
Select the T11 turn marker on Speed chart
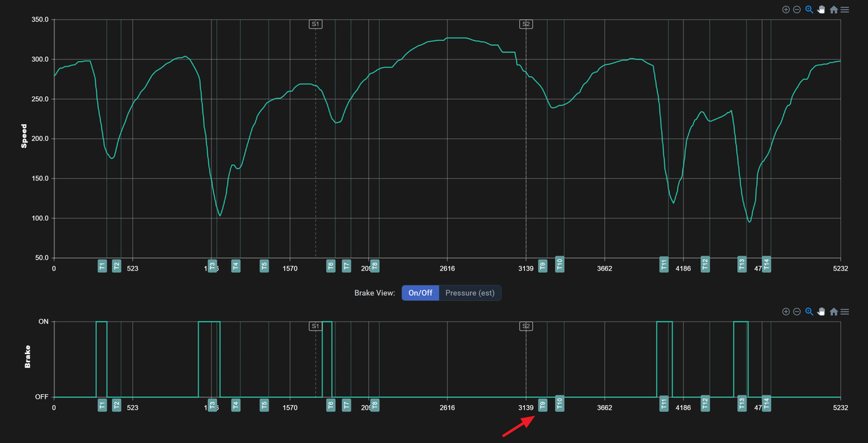point(664,264)
